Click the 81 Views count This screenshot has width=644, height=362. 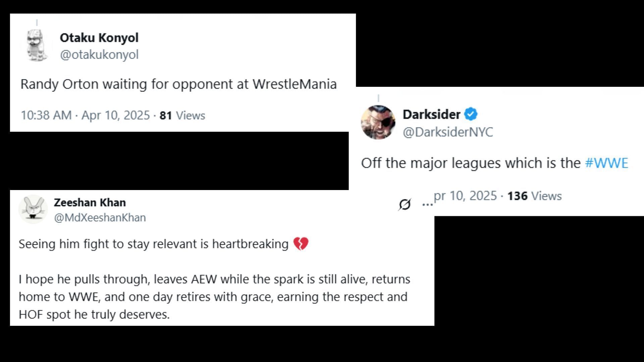point(182,115)
